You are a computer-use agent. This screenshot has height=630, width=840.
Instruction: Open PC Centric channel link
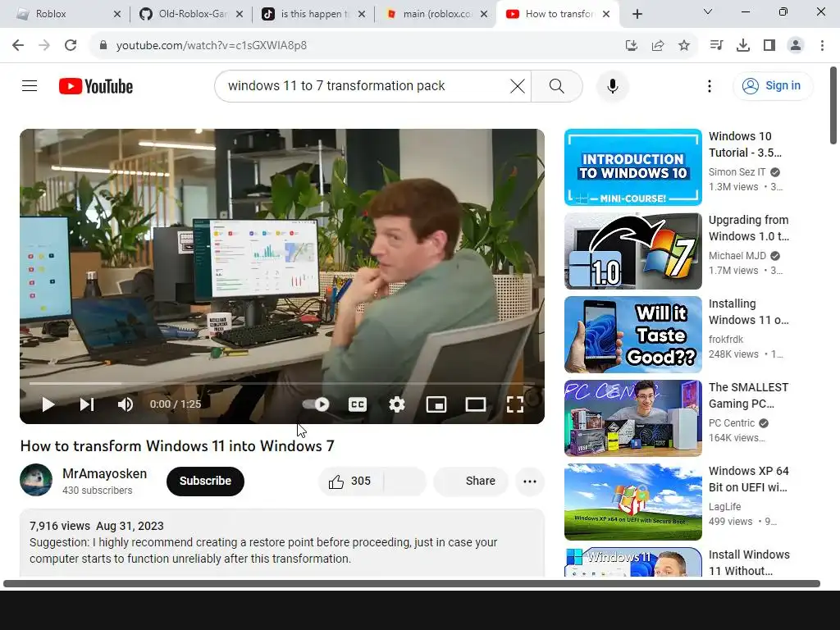(731, 422)
